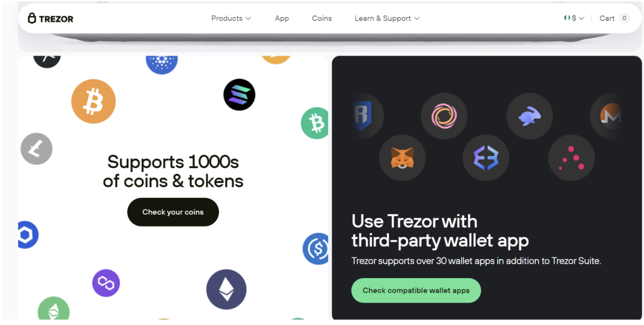Image resolution: width=644 pixels, height=325 pixels.
Task: Select the MetaMask fox wallet icon
Action: [x=402, y=158]
